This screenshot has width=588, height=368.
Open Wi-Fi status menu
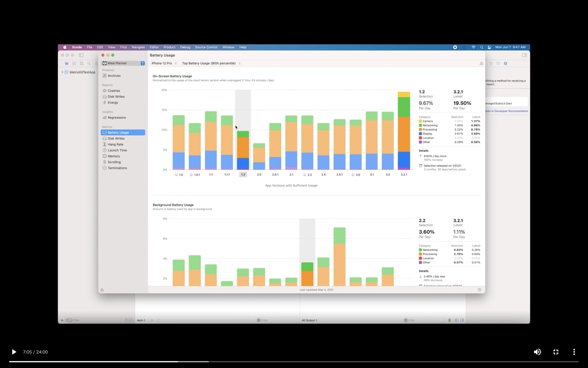pos(473,47)
